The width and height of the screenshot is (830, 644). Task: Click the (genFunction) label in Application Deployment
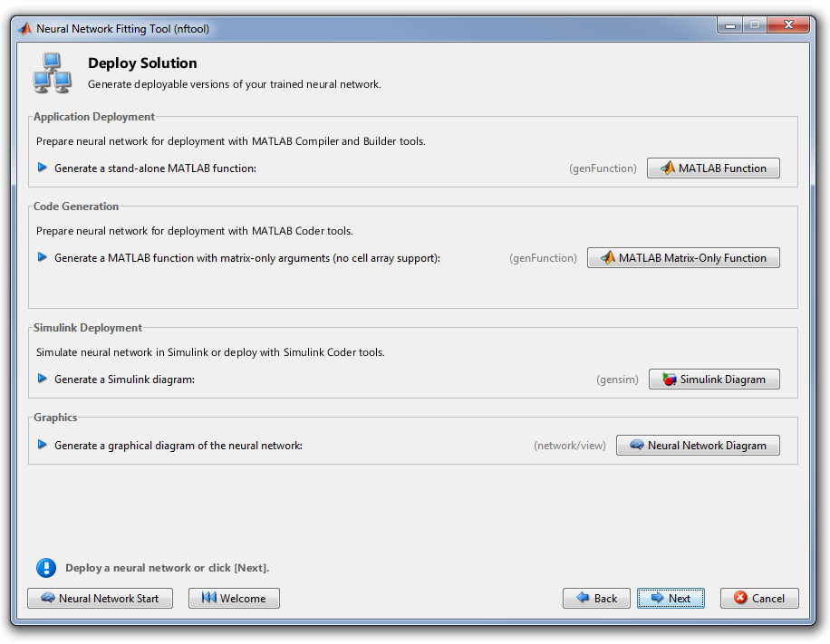click(x=603, y=168)
